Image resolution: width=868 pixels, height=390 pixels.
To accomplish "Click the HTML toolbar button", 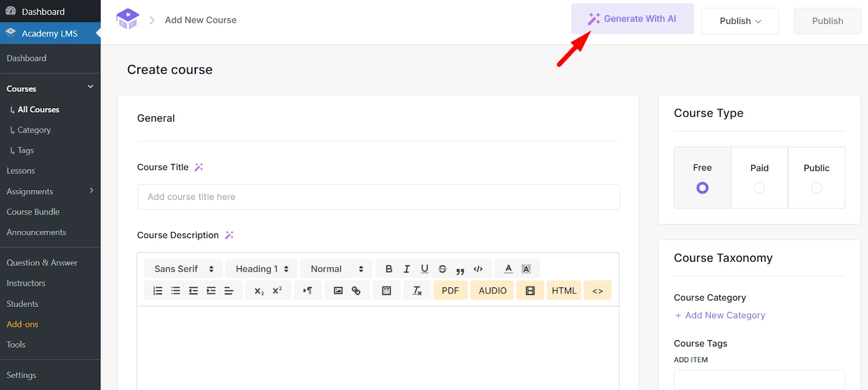I will tap(564, 291).
